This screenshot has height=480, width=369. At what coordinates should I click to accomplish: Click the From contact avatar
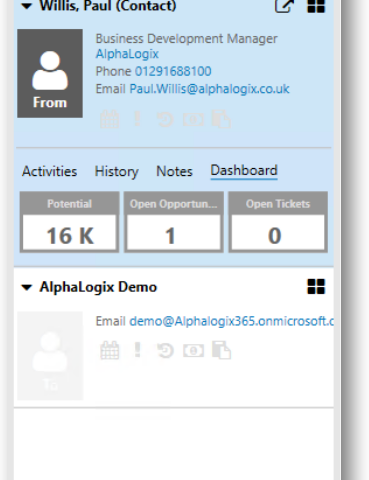(x=50, y=73)
